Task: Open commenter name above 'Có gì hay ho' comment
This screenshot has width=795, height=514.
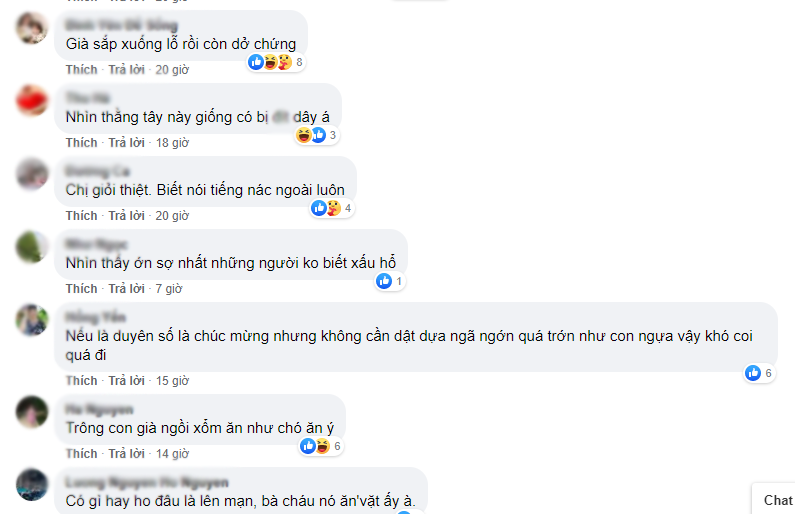Action: [147, 482]
